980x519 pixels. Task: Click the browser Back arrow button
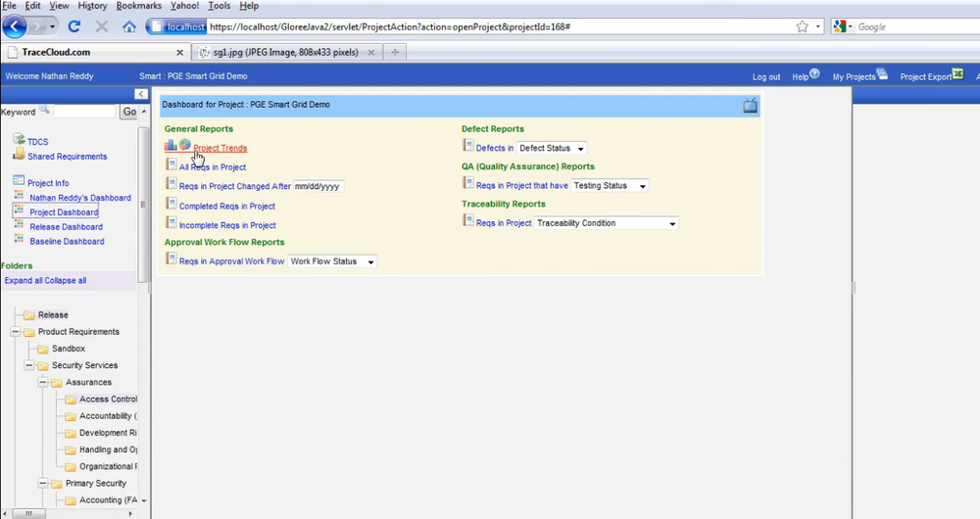coord(15,26)
